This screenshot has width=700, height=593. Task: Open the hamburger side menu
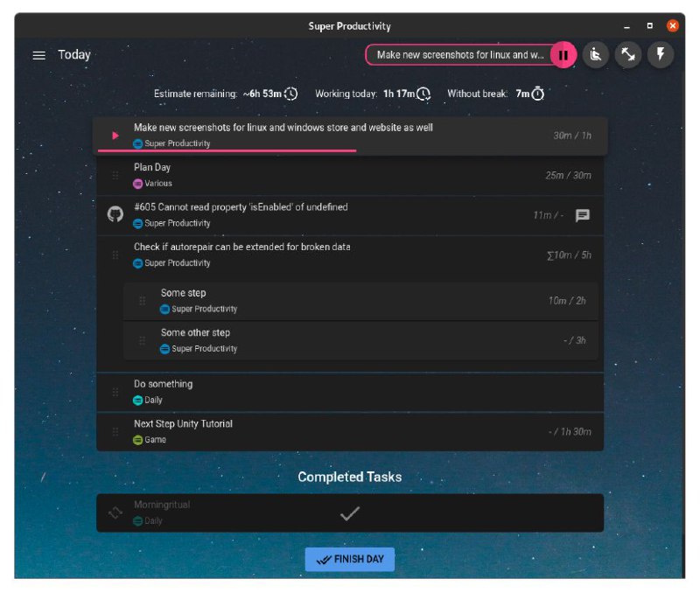coord(38,55)
